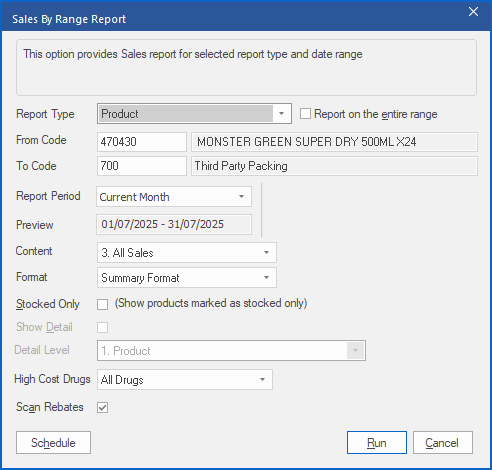Click the To Code input field
492x470 pixels.
[142, 166]
